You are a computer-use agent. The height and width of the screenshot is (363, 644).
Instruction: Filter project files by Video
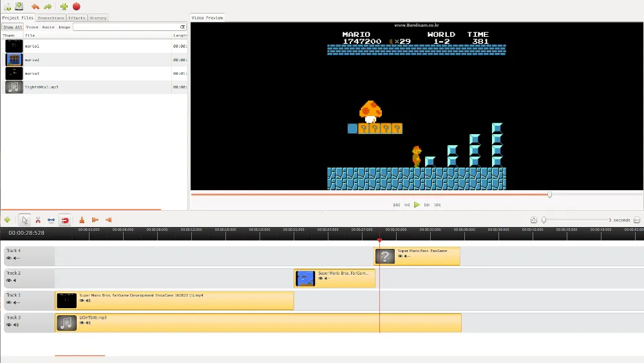32,27
